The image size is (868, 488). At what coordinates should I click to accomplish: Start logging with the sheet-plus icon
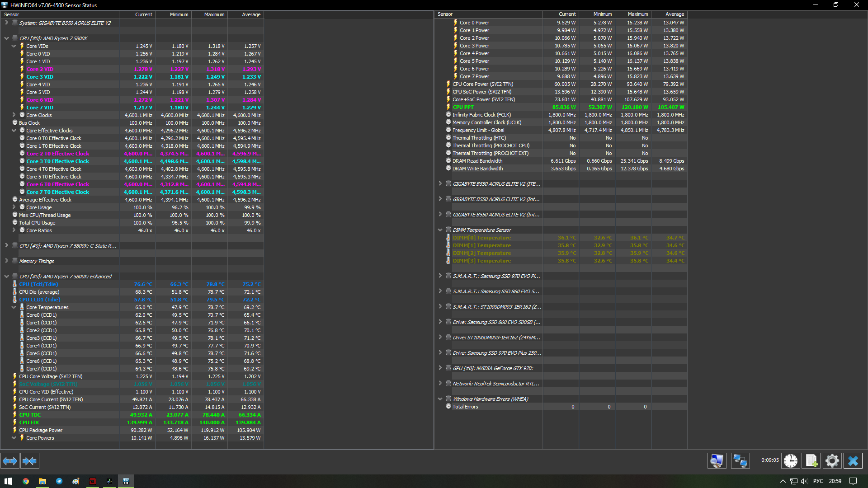pos(811,460)
